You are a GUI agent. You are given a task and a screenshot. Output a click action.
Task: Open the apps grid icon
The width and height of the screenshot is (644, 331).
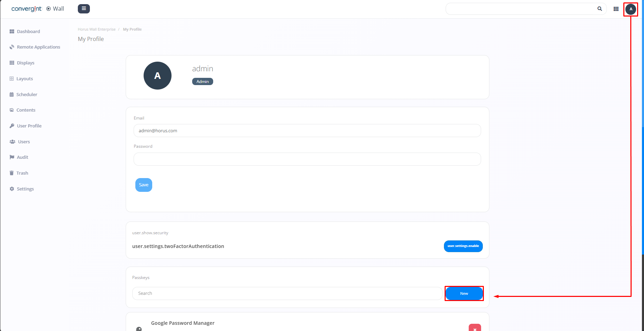(616, 9)
